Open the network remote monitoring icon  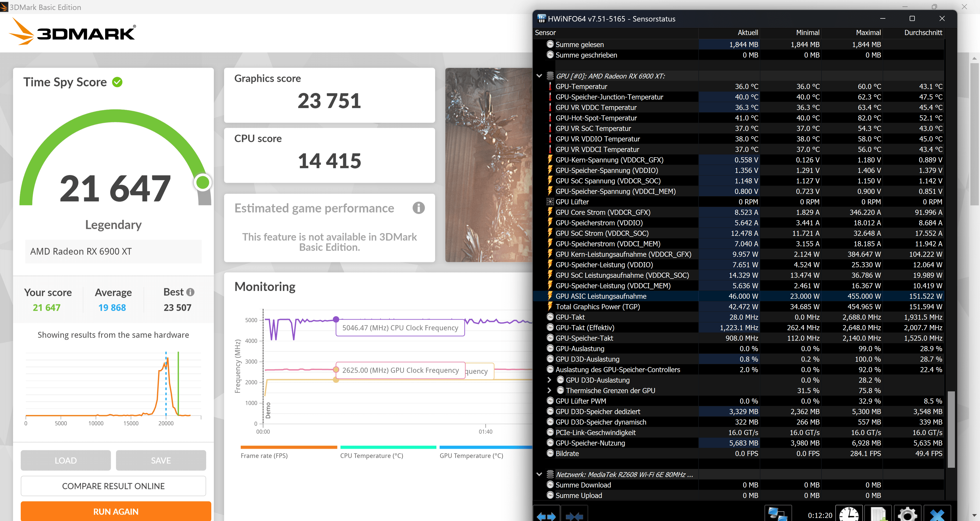778,514
